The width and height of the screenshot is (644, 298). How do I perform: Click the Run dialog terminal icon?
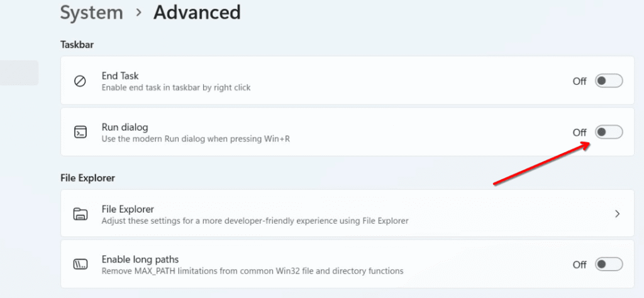80,132
